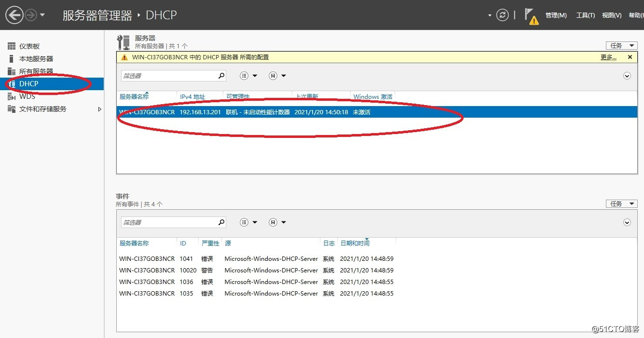
Task: Sort events by 日志 column
Action: coord(329,243)
